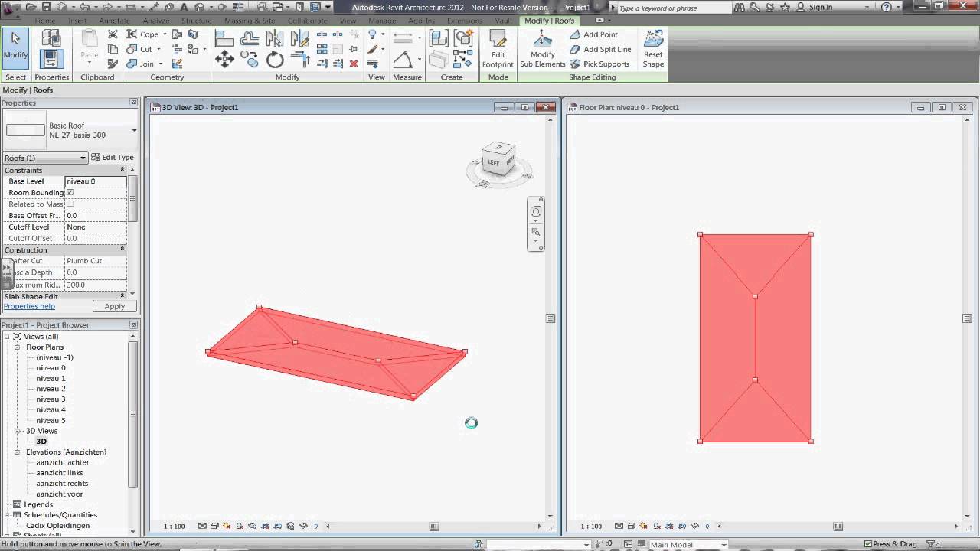The height and width of the screenshot is (551, 980).
Task: Collapse the Elevations (Aanzichten) tree node
Action: (17, 452)
